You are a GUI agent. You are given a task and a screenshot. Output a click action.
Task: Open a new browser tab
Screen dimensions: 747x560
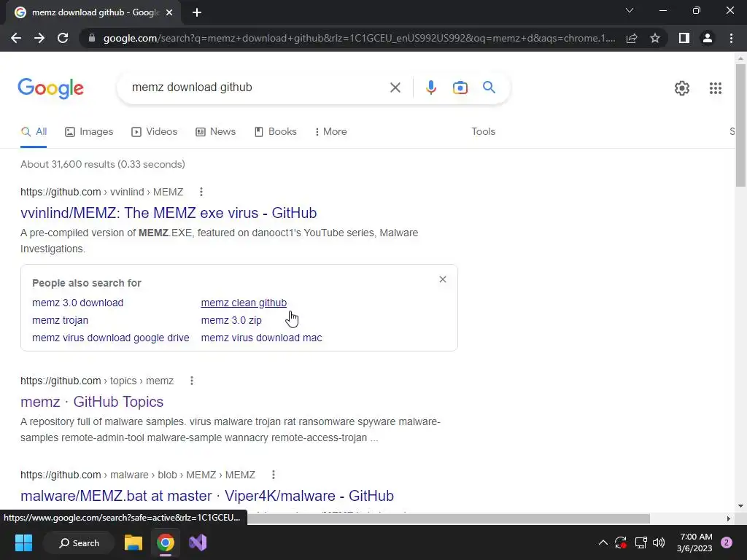click(x=197, y=12)
